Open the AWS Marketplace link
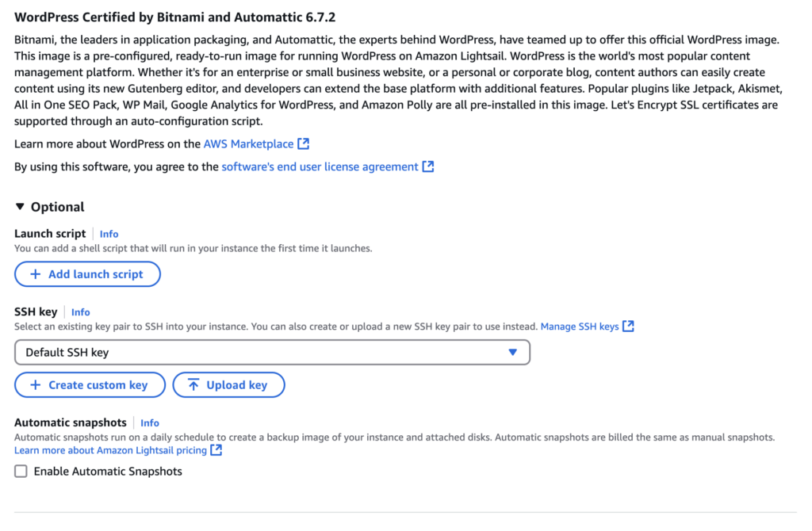Screen dimensions: 812x531 [x=248, y=144]
